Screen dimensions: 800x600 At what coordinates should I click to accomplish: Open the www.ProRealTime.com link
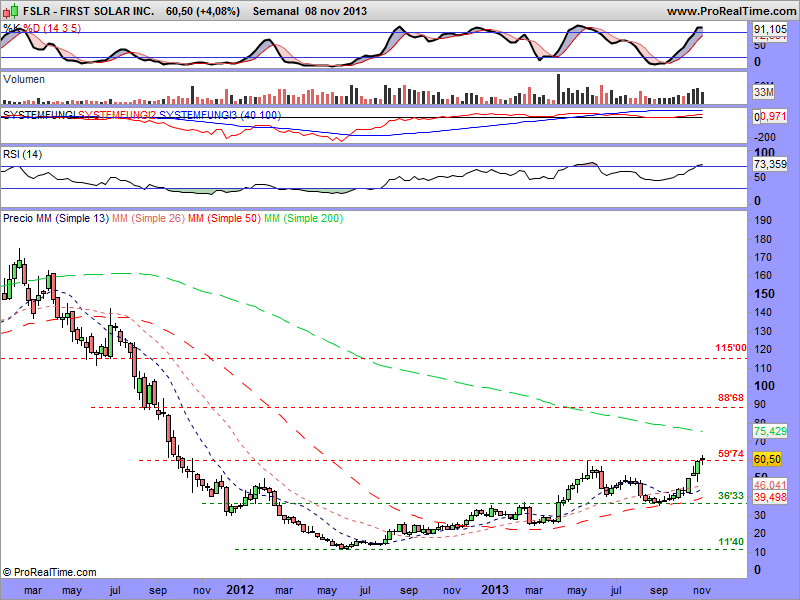tap(732, 11)
